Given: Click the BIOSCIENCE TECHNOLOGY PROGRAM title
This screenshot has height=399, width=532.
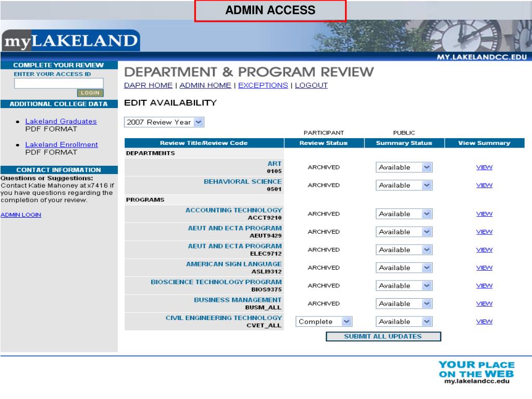Looking at the screenshot, I should [216, 282].
